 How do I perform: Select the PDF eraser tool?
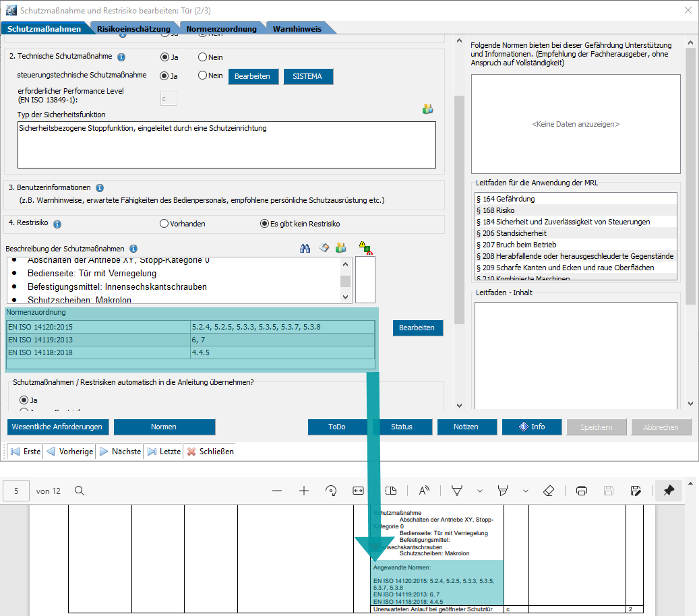548,491
